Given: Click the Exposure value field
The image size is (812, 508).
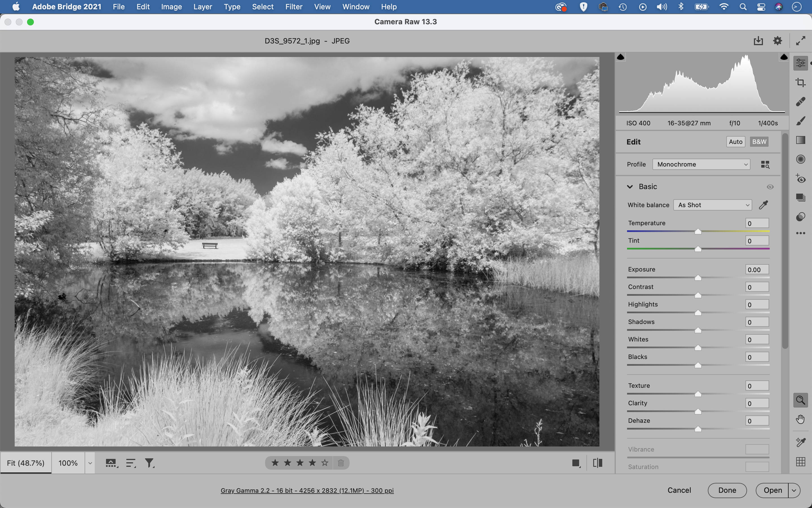Looking at the screenshot, I should (757, 270).
